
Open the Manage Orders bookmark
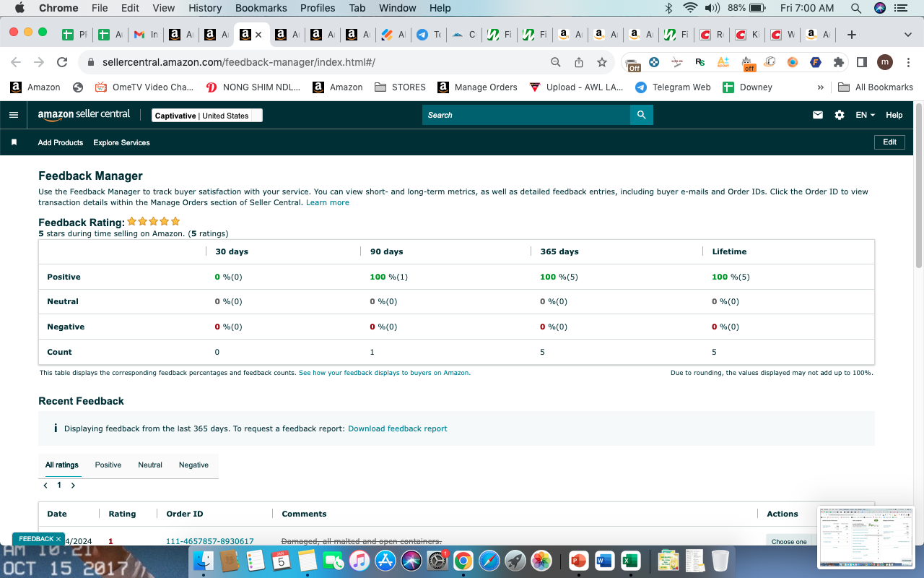477,87
